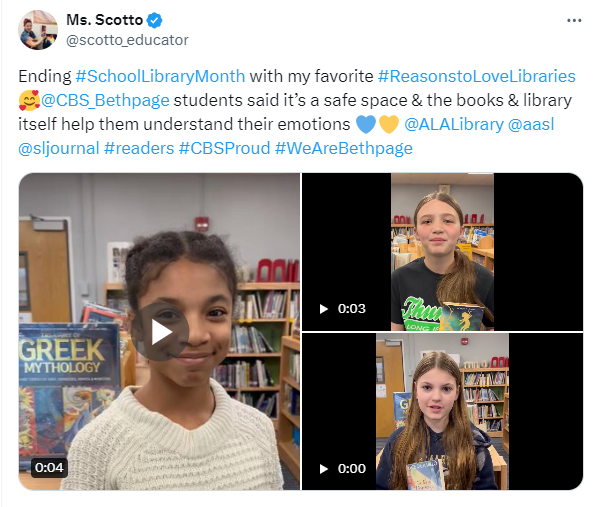Play the Greek Mythology video
Screen dimensions: 600x507
pyautogui.click(x=160, y=332)
